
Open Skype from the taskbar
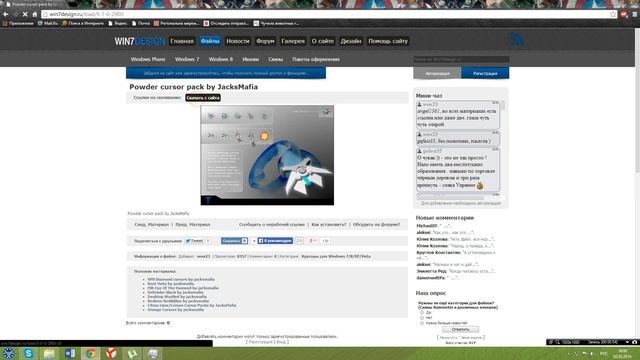click(x=29, y=353)
